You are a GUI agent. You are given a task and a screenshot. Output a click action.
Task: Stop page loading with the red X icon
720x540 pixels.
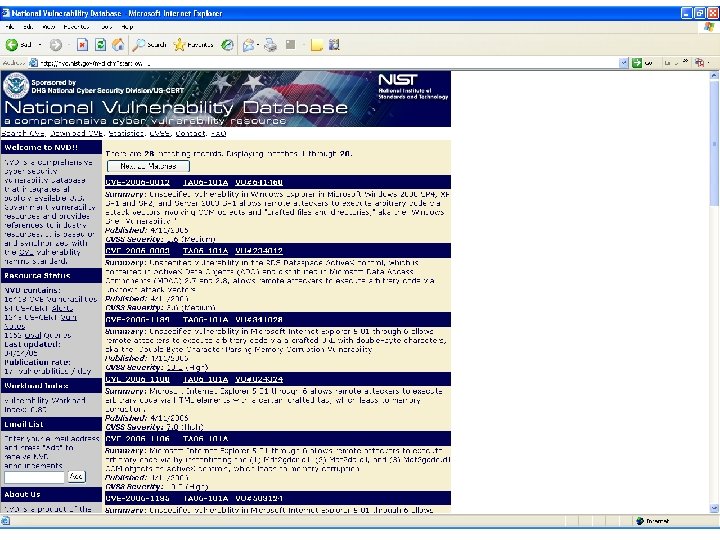coord(82,45)
